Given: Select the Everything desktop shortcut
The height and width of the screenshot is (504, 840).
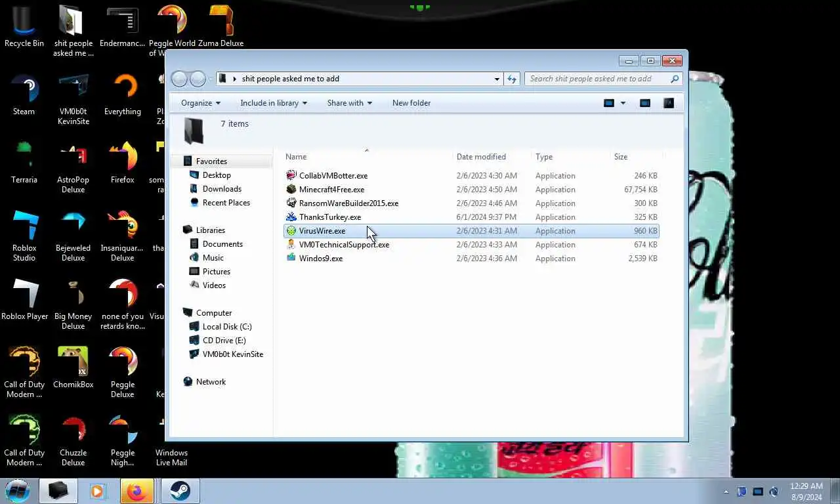Looking at the screenshot, I should [123, 95].
